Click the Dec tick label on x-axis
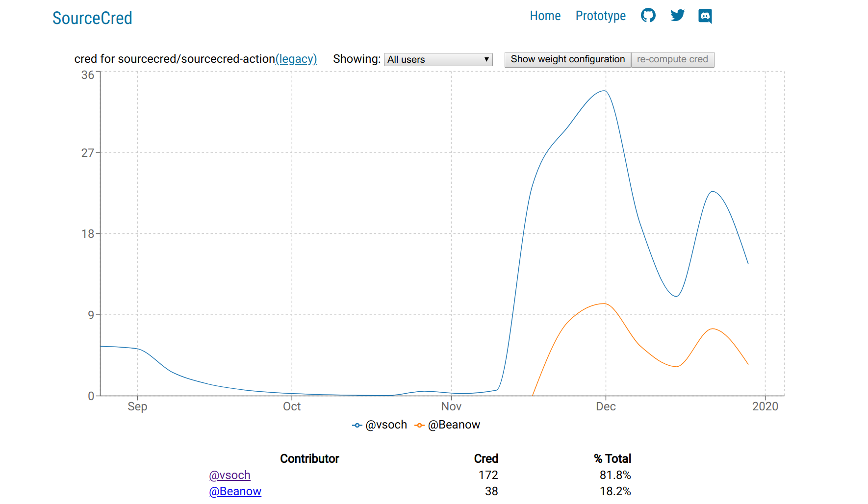The image size is (868, 504). coord(606,406)
